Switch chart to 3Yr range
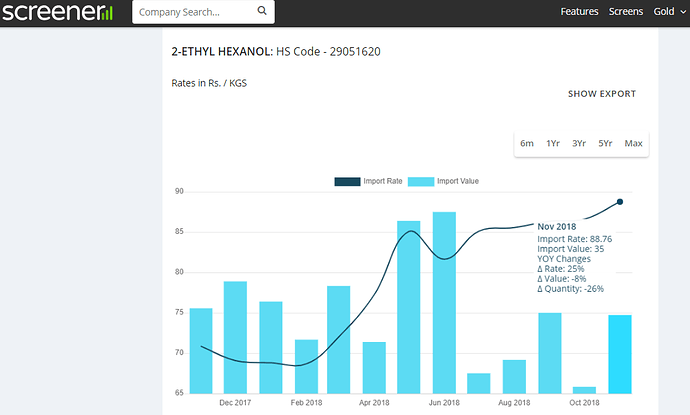690x415 pixels. (579, 143)
